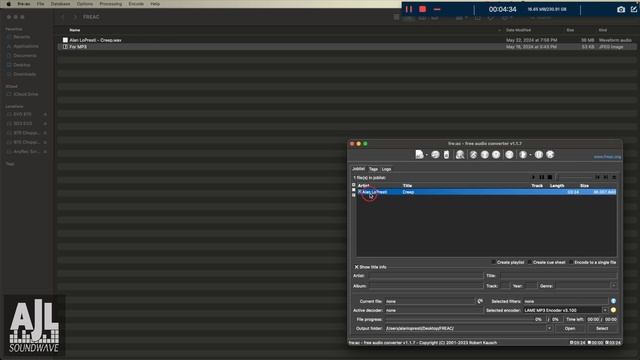640x360 pixels.
Task: Click the Pause encoding toolbar icon
Action: [x=539, y=155]
